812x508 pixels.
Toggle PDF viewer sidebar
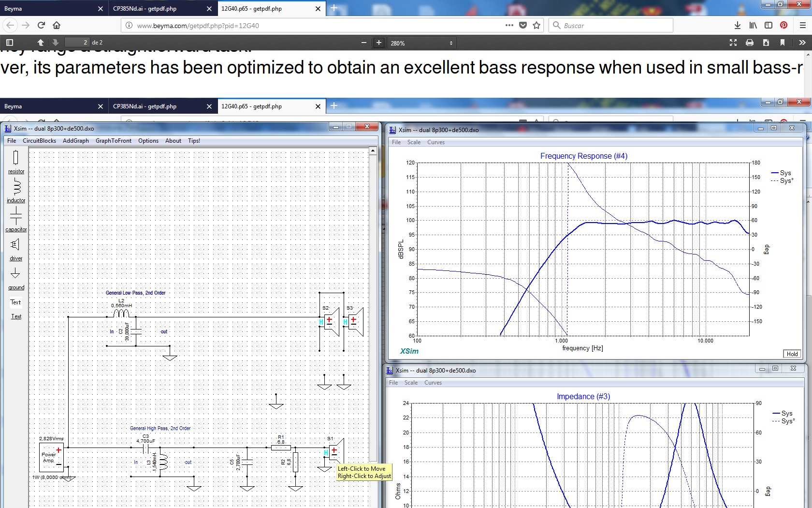pyautogui.click(x=10, y=43)
